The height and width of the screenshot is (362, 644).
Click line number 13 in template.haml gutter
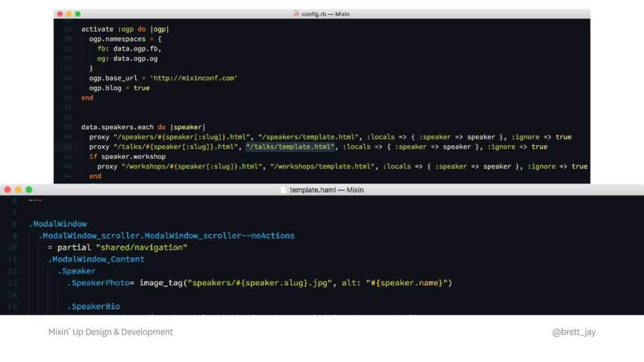click(13, 283)
